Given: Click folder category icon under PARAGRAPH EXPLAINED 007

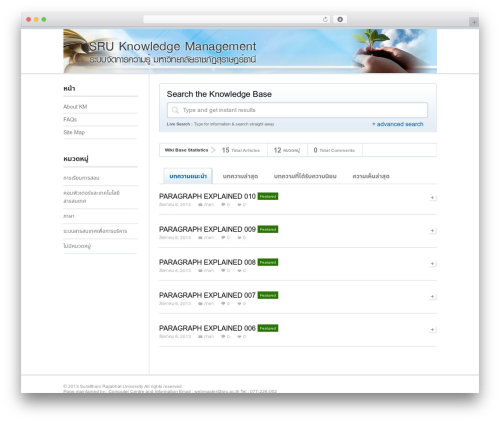Looking at the screenshot, I should pyautogui.click(x=200, y=304).
